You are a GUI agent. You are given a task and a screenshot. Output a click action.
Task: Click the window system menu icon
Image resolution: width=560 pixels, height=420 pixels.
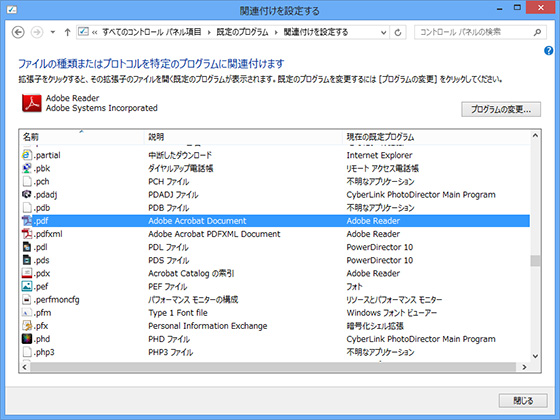(x=12, y=10)
